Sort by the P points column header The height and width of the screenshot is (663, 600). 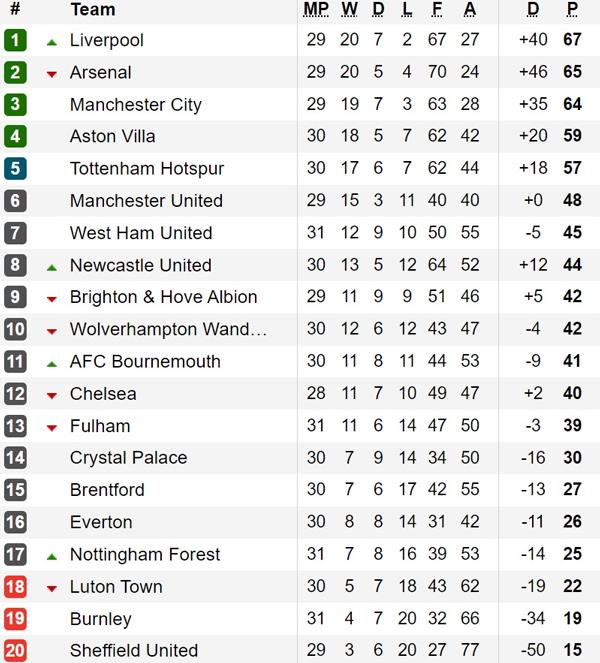(572, 10)
